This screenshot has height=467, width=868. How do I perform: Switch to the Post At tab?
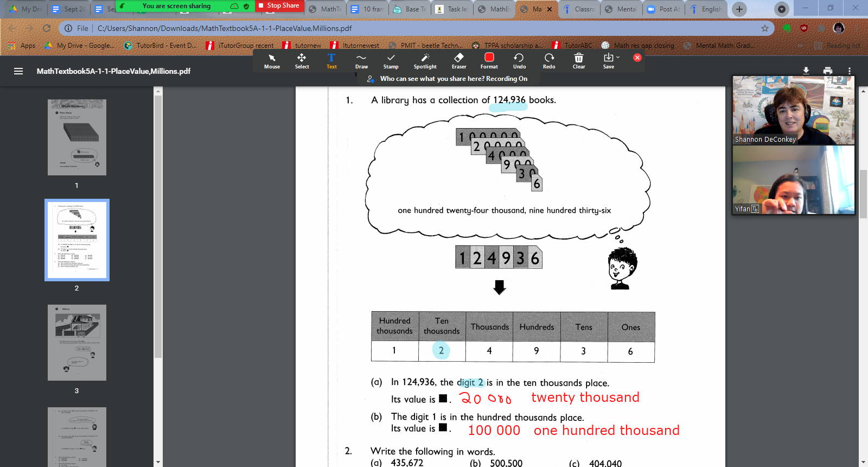point(664,9)
